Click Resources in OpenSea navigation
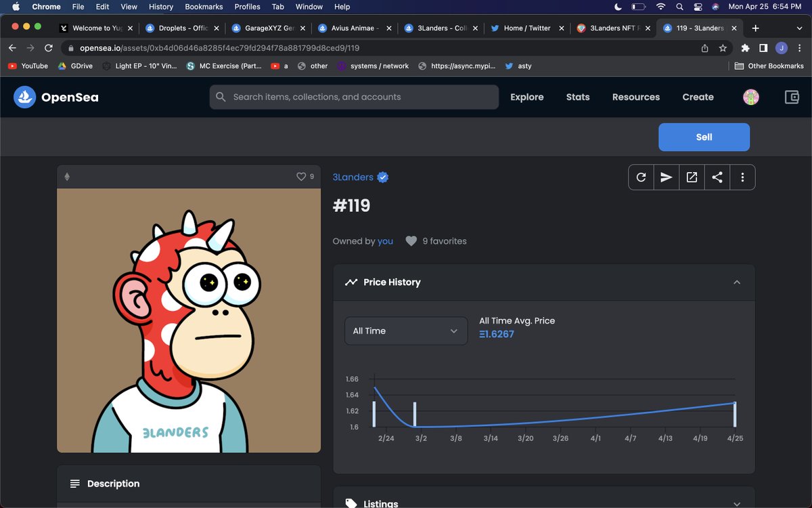This screenshot has width=812, height=508. (x=636, y=97)
